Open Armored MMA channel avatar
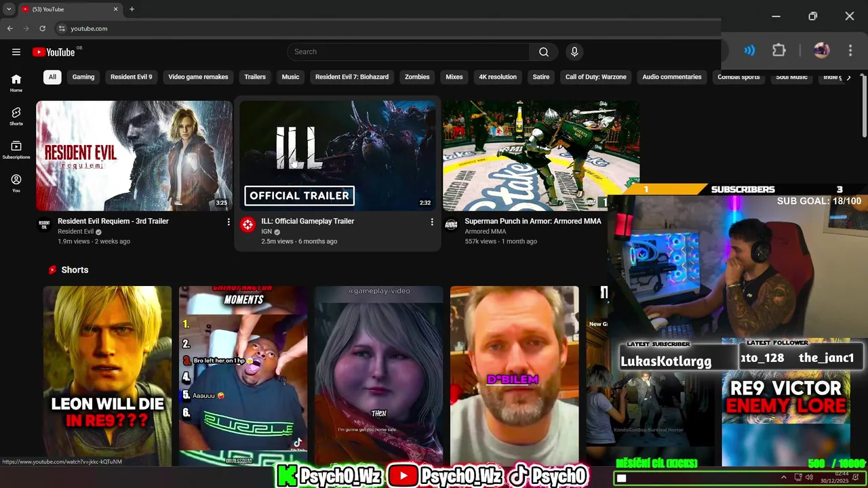The image size is (868, 488). [451, 225]
